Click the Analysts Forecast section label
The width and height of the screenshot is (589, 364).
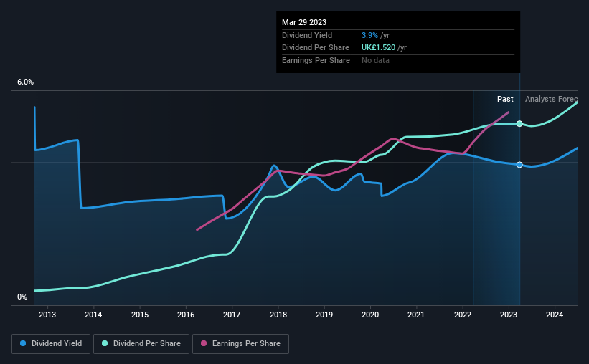[551, 99]
